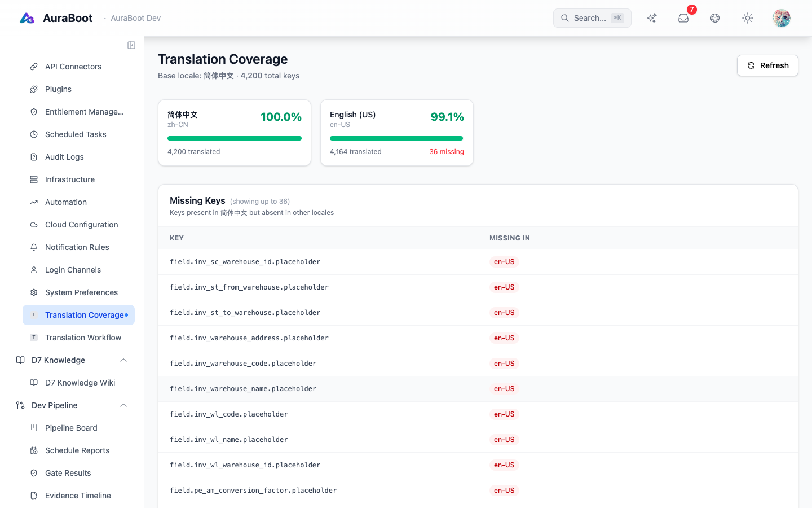Viewport: 812px width, 508px height.
Task: Click key field.inv_wl_code.placeholder
Action: click(229, 414)
